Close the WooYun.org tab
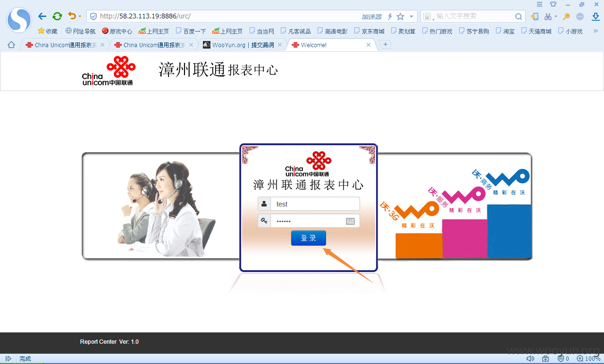 point(280,45)
